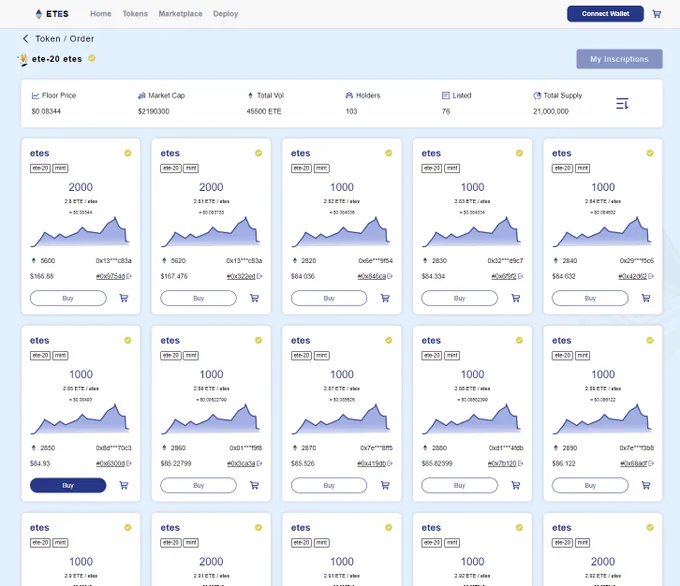Click the Holders count 103
This screenshot has width=680, height=586.
pyautogui.click(x=351, y=111)
